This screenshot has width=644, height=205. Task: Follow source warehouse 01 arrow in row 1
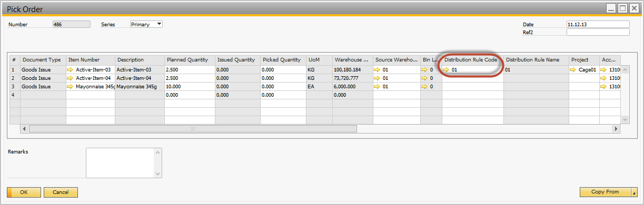pyautogui.click(x=378, y=69)
